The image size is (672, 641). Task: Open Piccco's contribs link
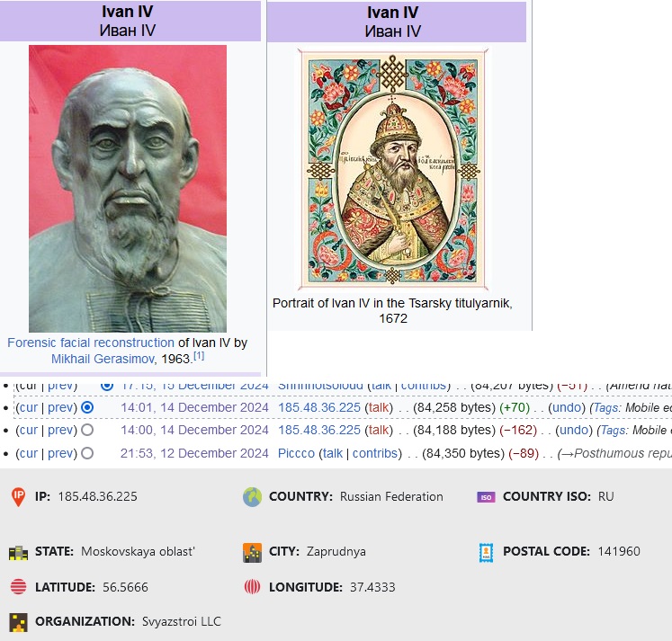click(x=375, y=453)
